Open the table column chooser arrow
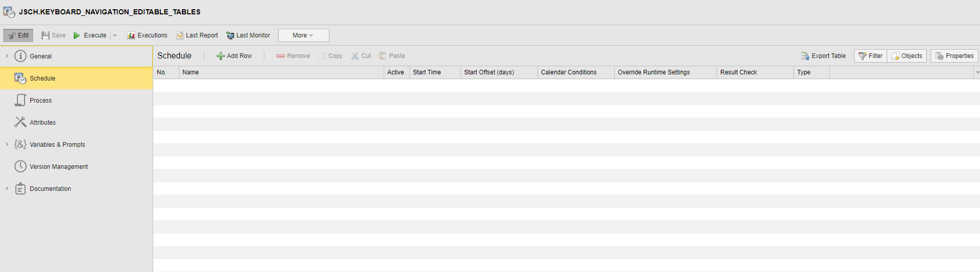Viewport: 980px width, 272px height. [977, 72]
